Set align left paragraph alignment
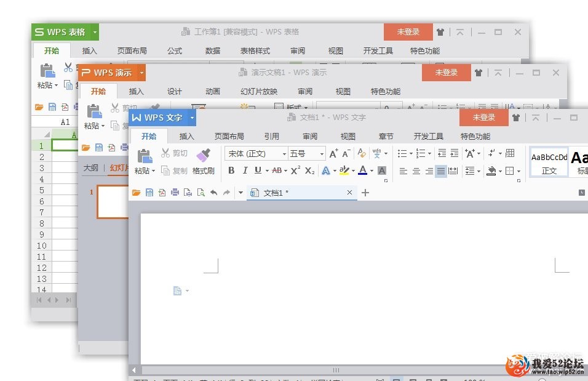The image size is (588, 381). (403, 171)
